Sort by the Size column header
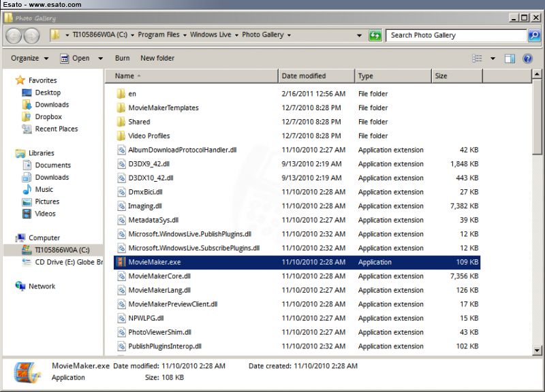This screenshot has width=545, height=392. (457, 76)
